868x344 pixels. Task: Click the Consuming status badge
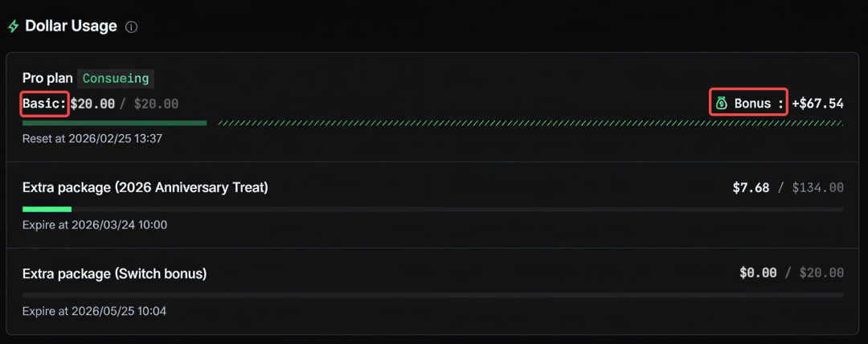click(x=116, y=79)
